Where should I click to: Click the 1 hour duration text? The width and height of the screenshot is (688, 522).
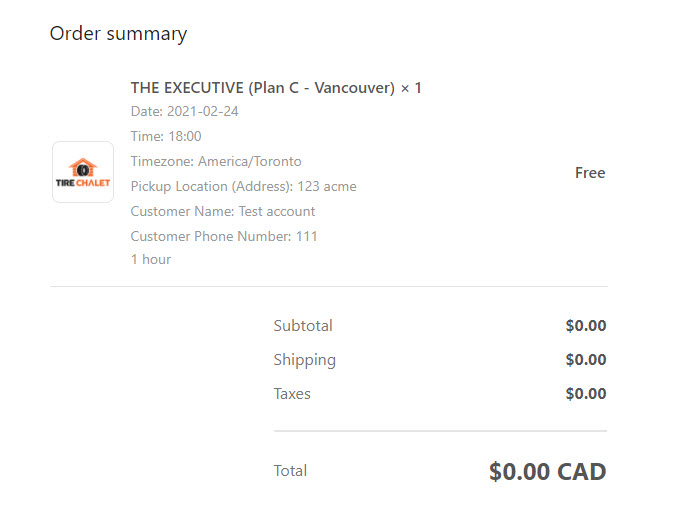click(x=151, y=259)
